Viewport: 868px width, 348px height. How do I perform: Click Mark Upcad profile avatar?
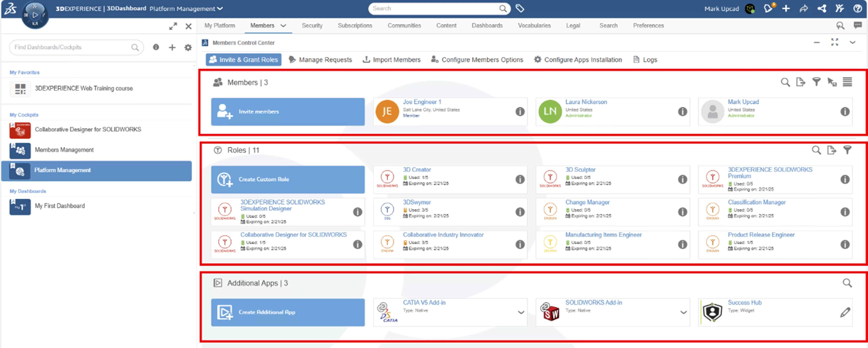click(750, 9)
